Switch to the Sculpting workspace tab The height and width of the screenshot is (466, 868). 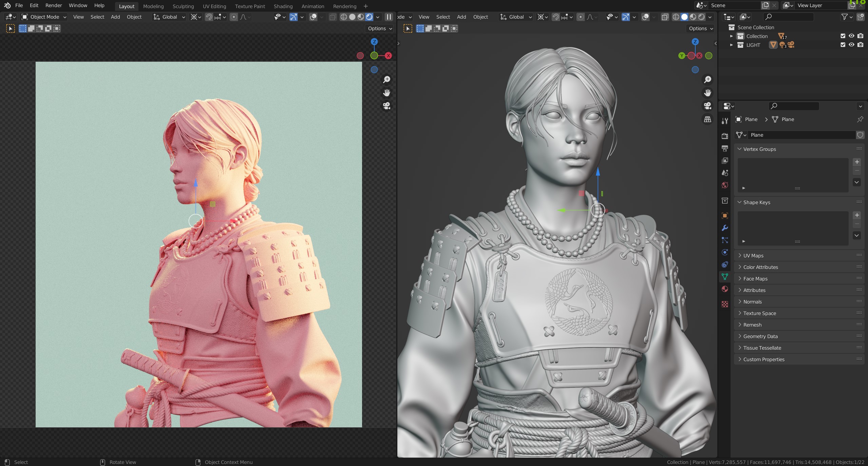click(x=183, y=6)
